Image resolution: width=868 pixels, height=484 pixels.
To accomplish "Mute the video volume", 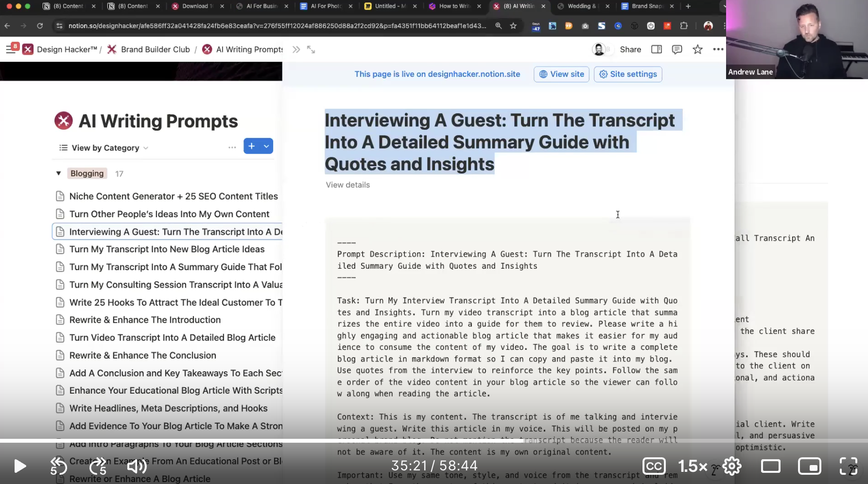I will click(x=137, y=466).
